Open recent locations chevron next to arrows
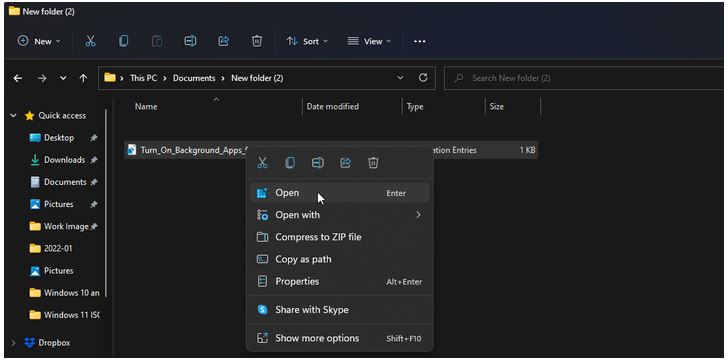 [x=63, y=78]
